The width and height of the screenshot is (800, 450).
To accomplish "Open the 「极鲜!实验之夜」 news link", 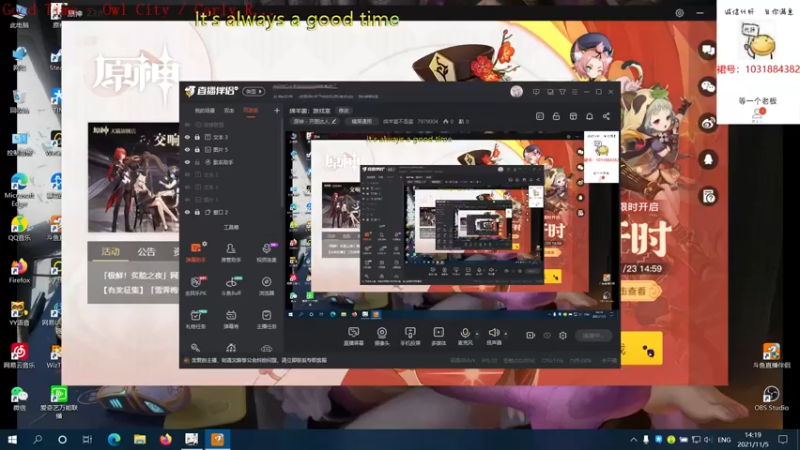I will coord(141,276).
